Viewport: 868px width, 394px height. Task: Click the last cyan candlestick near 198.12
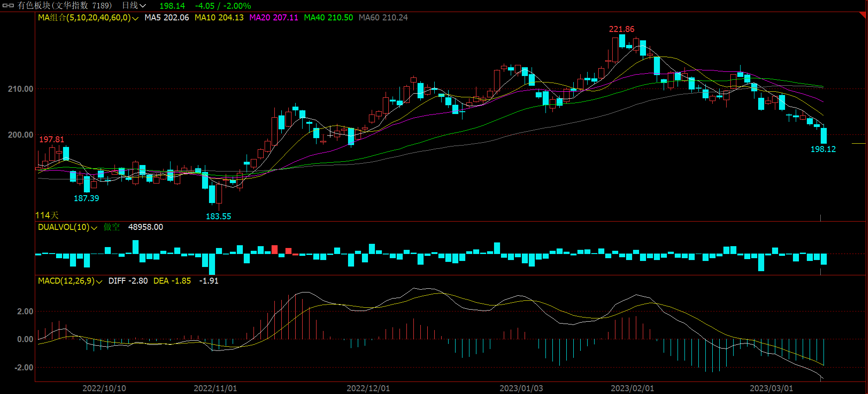tap(824, 136)
